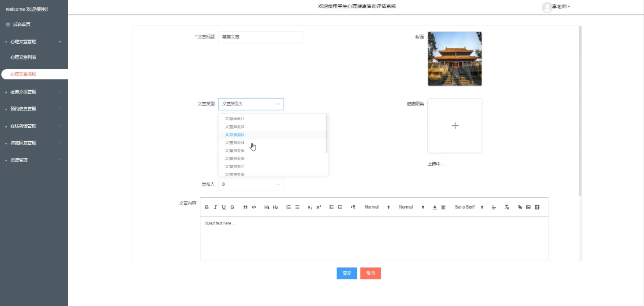Viewport: 644px width, 306px height.
Task: Open the Normal dropdown beside the text-direction icon
Action: [x=377, y=207]
